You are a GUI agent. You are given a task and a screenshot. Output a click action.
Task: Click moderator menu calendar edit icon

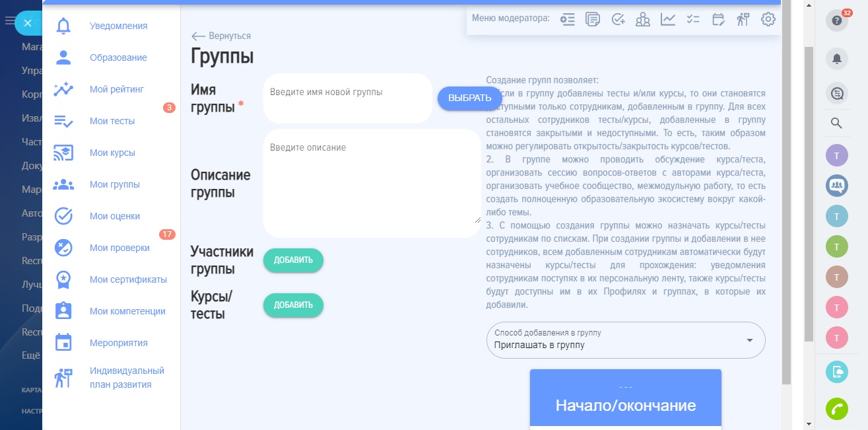pyautogui.click(x=718, y=19)
